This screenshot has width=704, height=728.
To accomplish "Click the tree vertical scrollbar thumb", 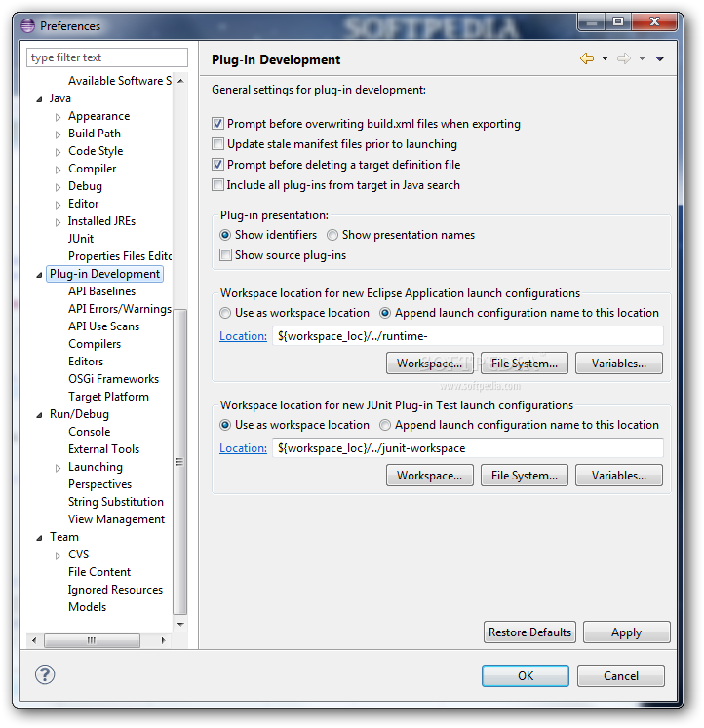I will click(180, 461).
